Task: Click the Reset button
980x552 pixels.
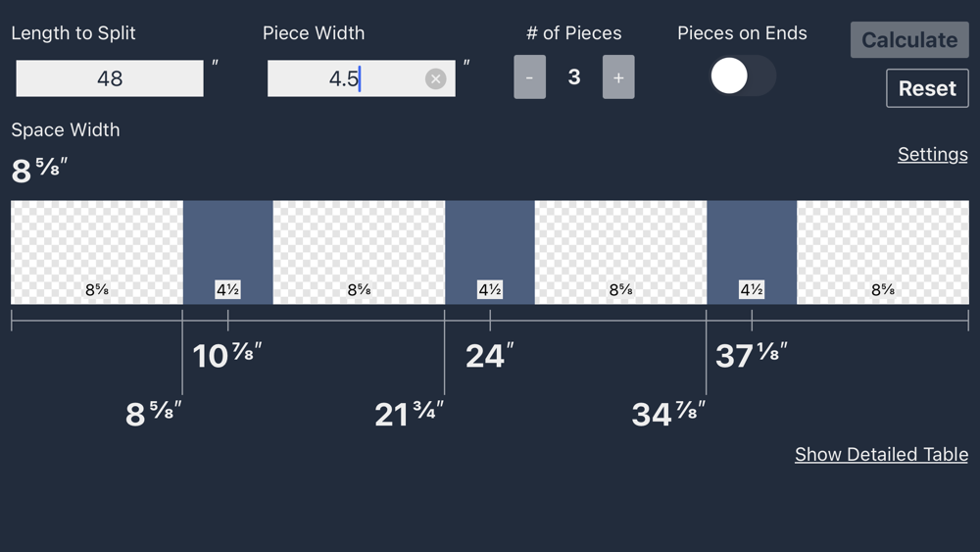Action: pos(926,88)
